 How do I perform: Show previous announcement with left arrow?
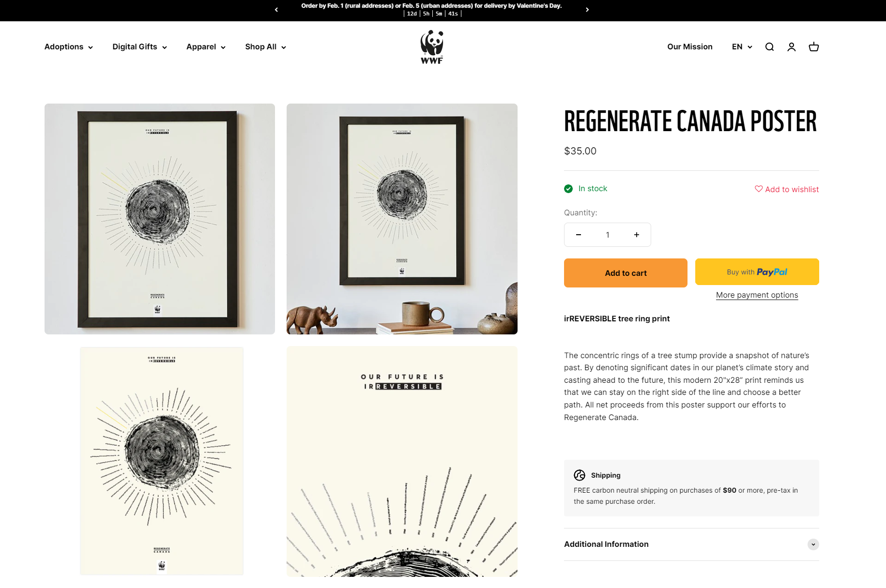276,10
